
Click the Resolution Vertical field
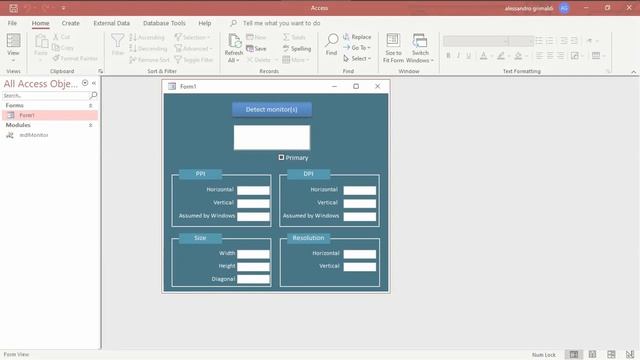click(360, 267)
